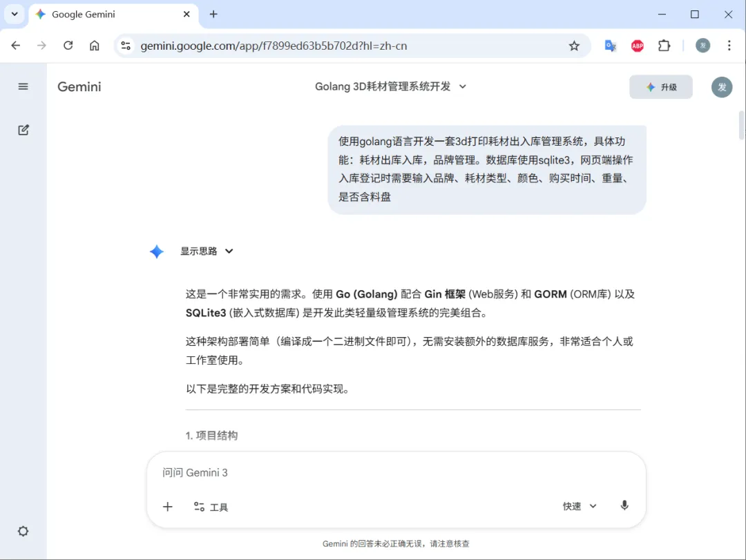Bookmark this page with the star icon
746x560 pixels.
574,46
